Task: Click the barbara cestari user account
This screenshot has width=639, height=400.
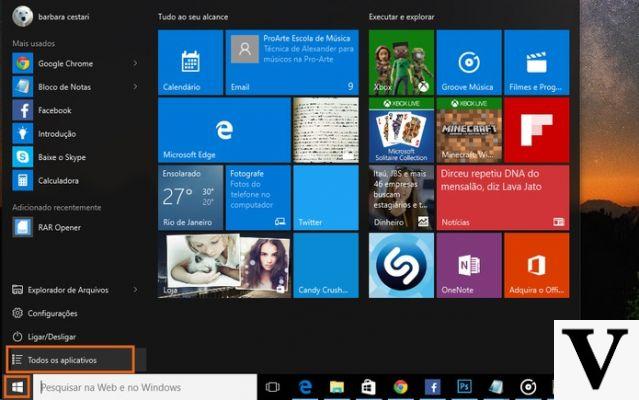Action: point(51,17)
